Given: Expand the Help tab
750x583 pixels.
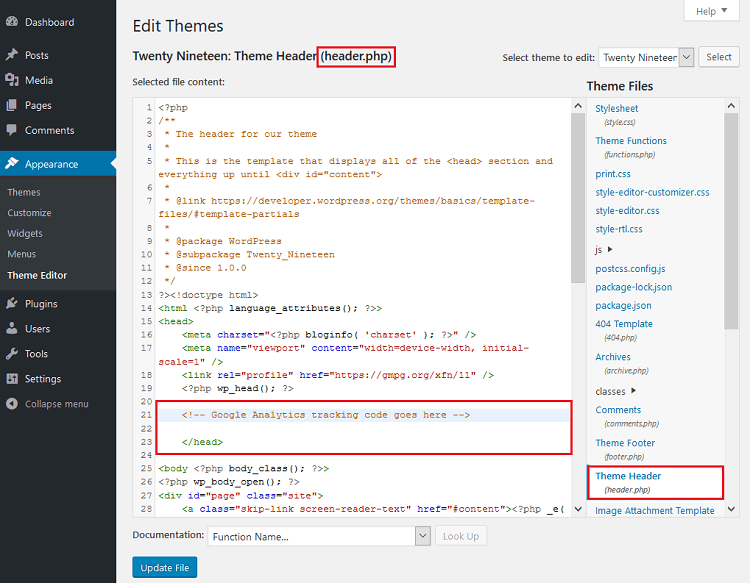Looking at the screenshot, I should tap(711, 11).
